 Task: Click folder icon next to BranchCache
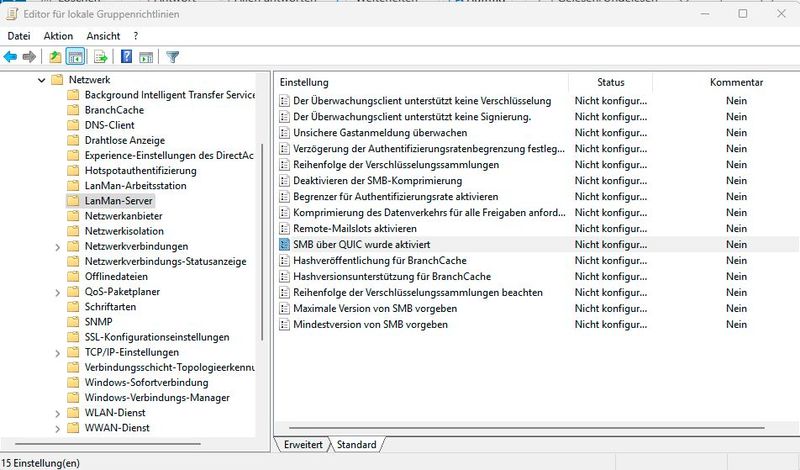[x=73, y=110]
